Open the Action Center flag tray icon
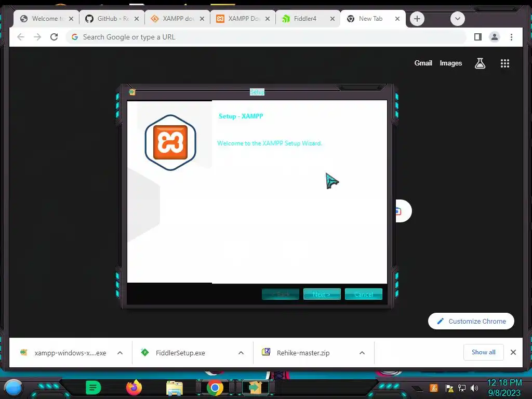The width and height of the screenshot is (532, 399). coord(449,388)
